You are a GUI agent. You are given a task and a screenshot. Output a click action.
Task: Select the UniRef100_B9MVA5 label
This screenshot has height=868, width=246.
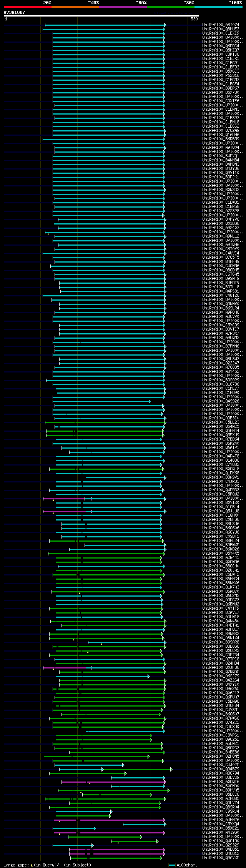[x=221, y=790]
